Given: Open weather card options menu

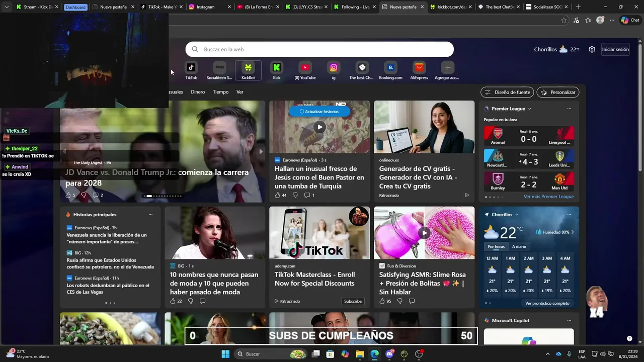Looking at the screenshot, I should [569, 215].
